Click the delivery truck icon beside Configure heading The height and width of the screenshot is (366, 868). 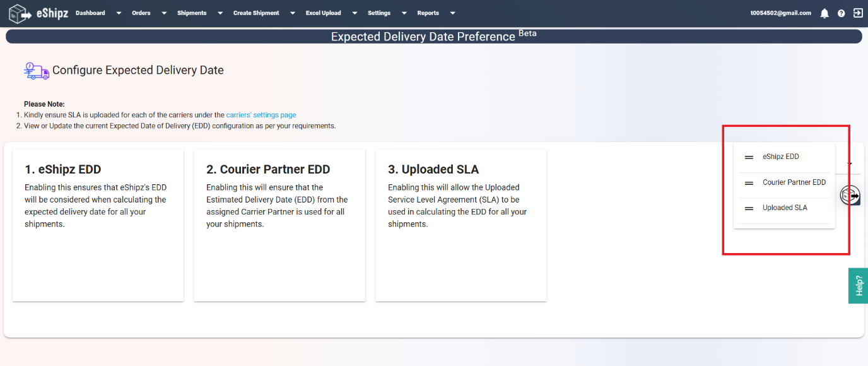pyautogui.click(x=37, y=71)
